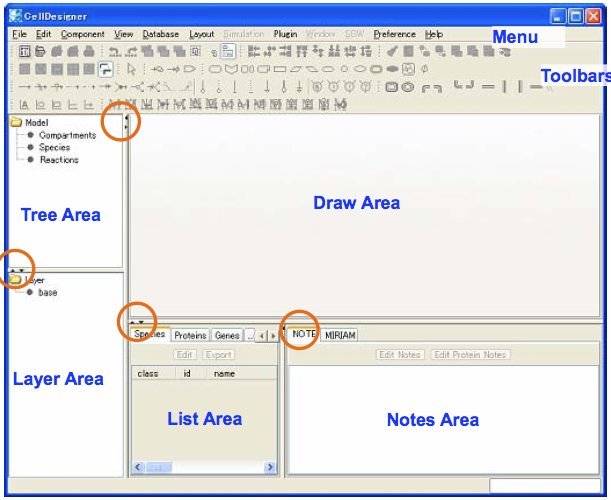This screenshot has width=611, height=500.
Task: Select the Ion small-circle species tool
Action: (x=344, y=69)
